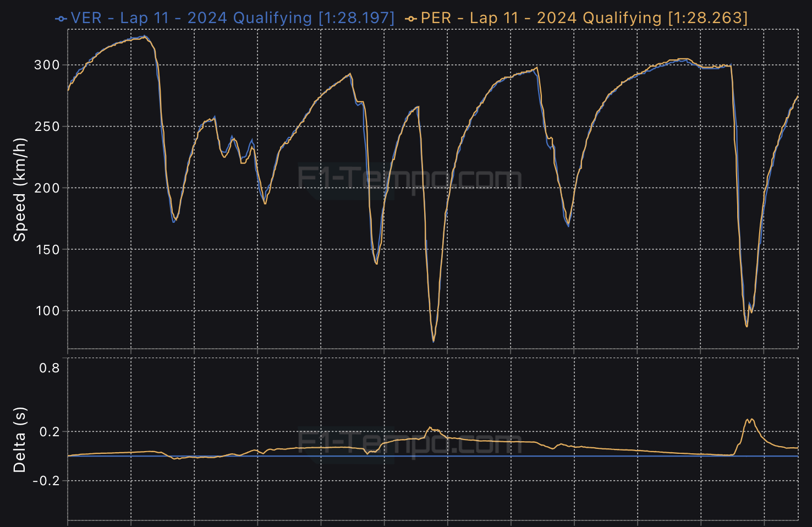Click the F1-Tempo.com watermark in delta chart

[x=409, y=443]
